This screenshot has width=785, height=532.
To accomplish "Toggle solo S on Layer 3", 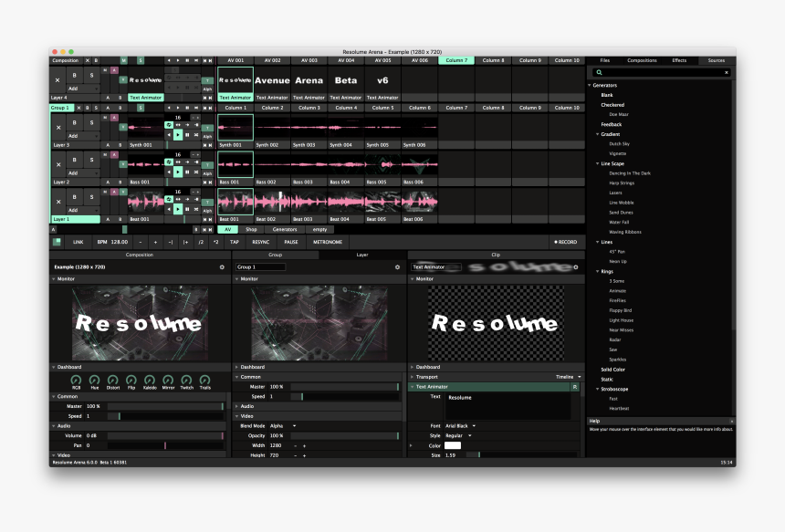I will click(x=91, y=122).
